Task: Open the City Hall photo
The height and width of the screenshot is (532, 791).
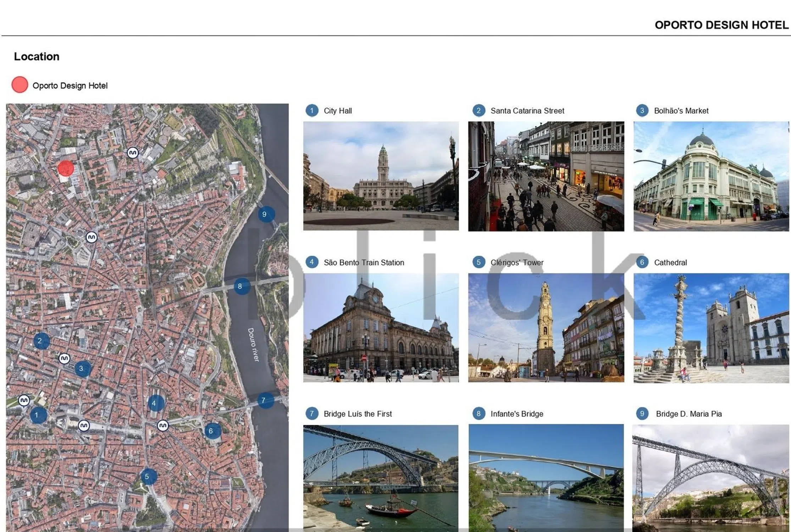Action: [381, 176]
